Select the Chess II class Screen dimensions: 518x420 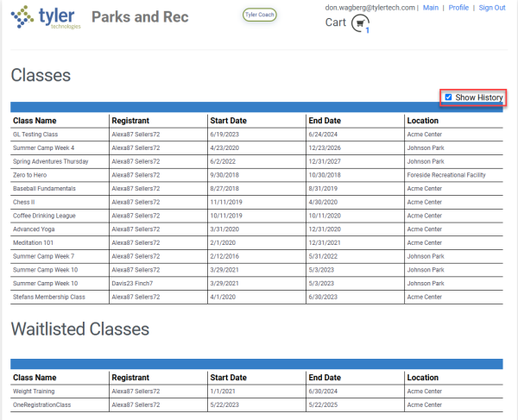[23, 202]
